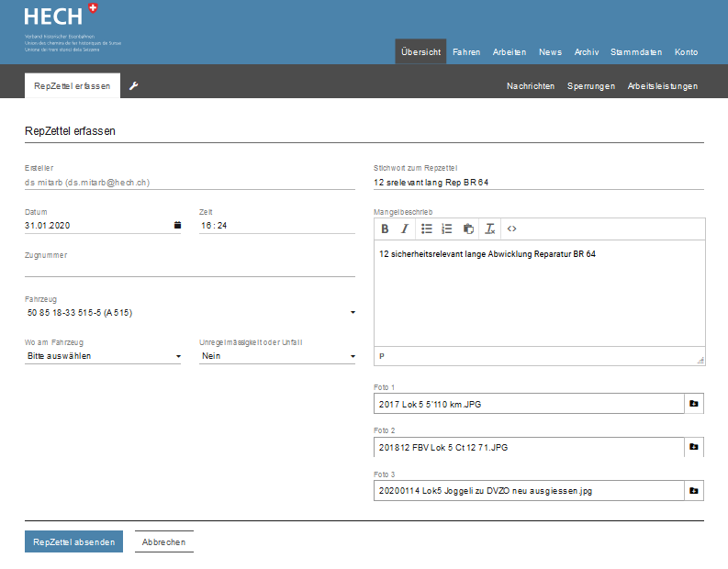728x569 pixels.
Task: Browse for a Foto 1 file
Action: coord(694,404)
